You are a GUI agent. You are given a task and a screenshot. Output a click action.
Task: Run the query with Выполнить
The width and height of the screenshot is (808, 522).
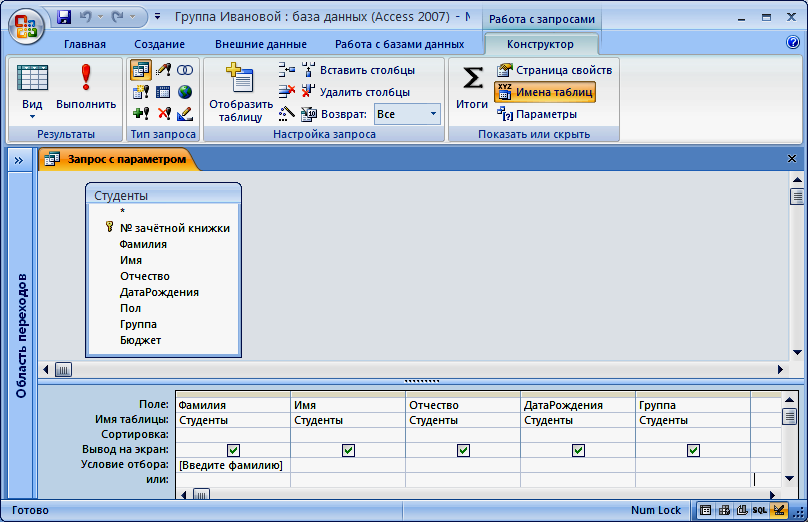tap(86, 87)
